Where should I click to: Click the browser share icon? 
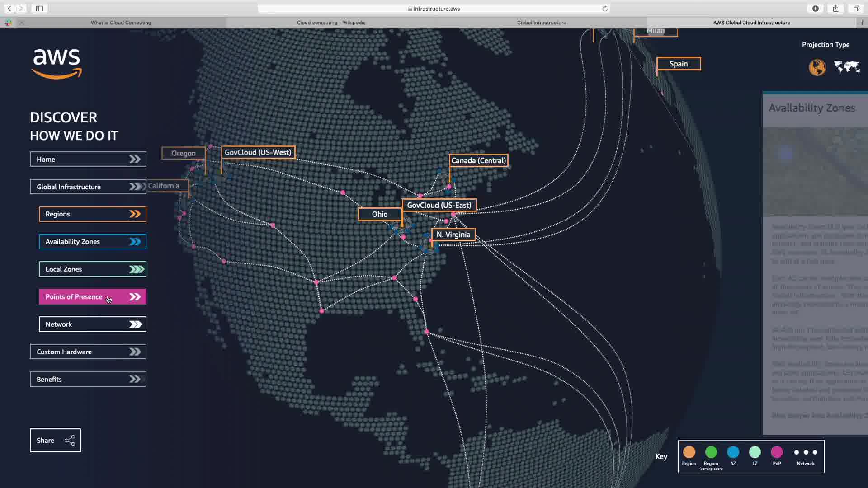click(x=835, y=9)
